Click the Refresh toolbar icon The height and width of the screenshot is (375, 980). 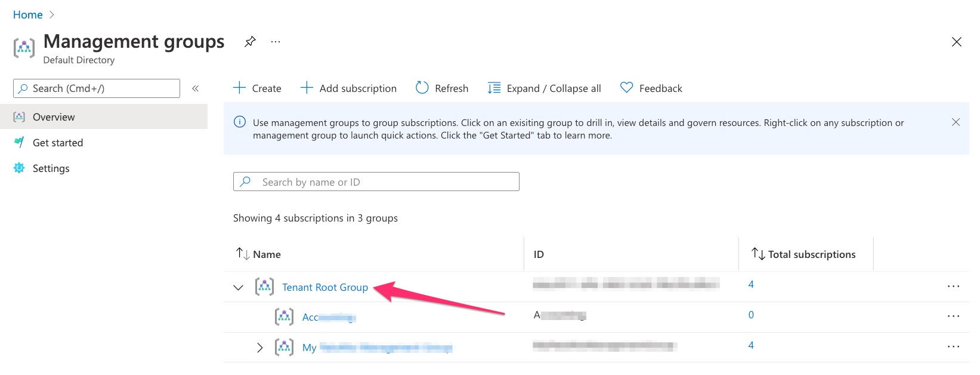coord(422,88)
